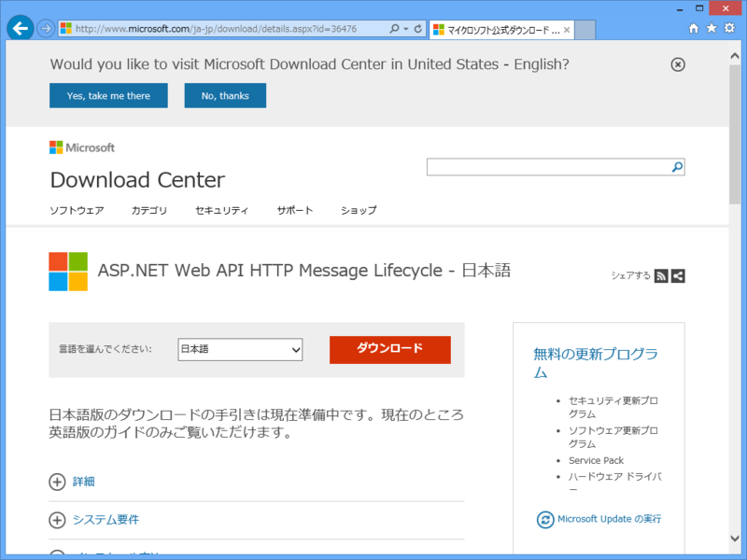
Task: Click the 言語を選んでください label
Action: [106, 349]
